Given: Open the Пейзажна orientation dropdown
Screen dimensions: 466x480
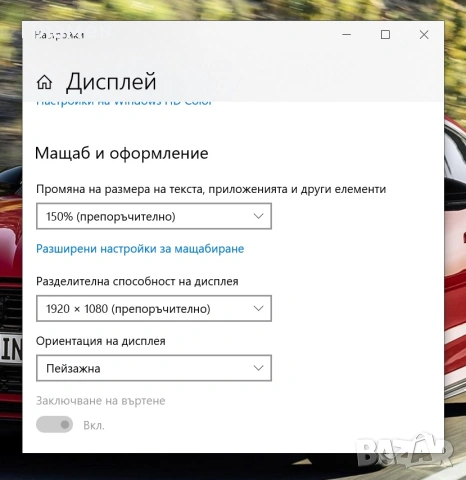Looking at the screenshot, I should click(x=154, y=368).
